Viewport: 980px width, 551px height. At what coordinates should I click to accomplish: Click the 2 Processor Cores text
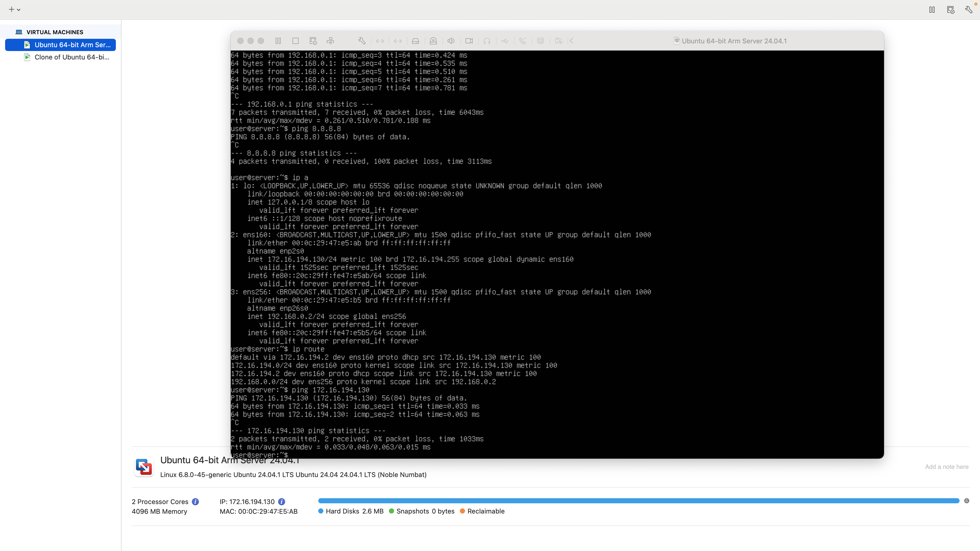[160, 502]
